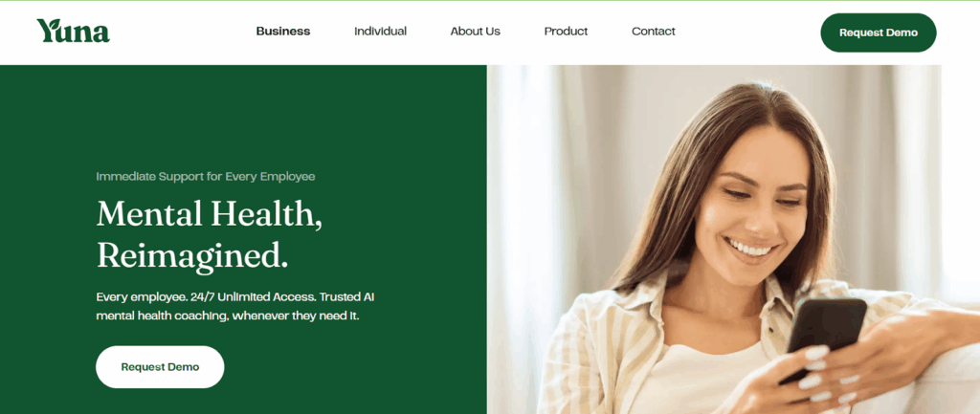Click 'mental health coaching, whenever they need it' line
980x414 pixels.
(228, 316)
